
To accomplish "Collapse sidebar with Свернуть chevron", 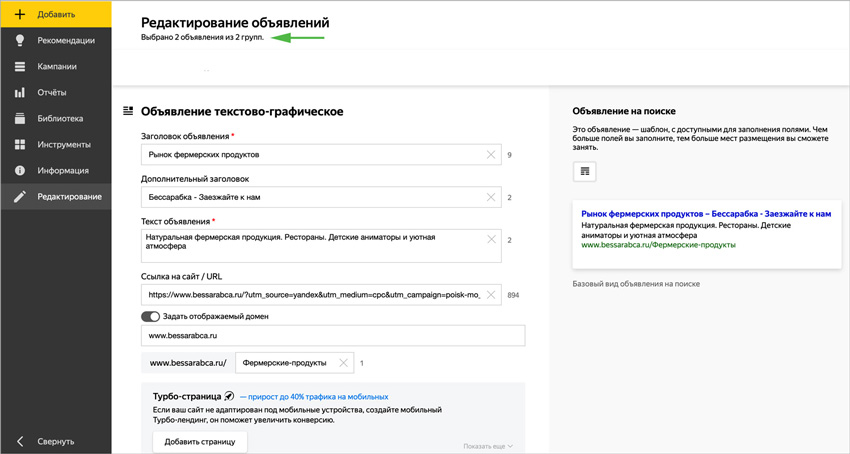I will (20, 441).
